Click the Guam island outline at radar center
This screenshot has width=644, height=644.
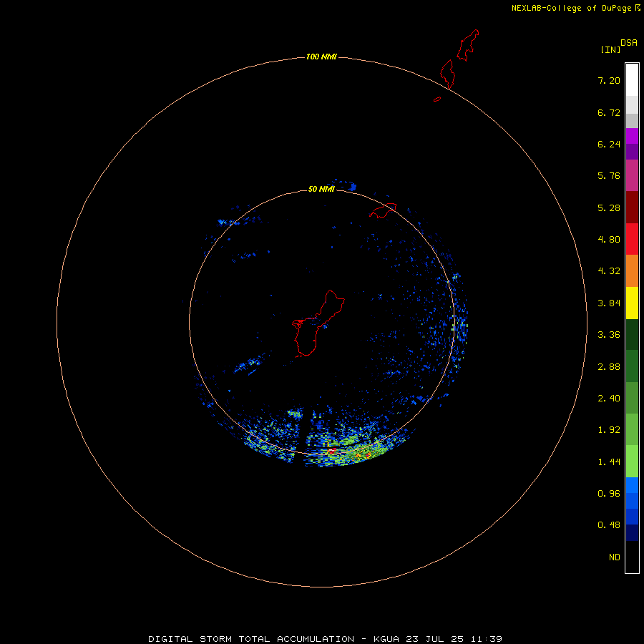318,323
